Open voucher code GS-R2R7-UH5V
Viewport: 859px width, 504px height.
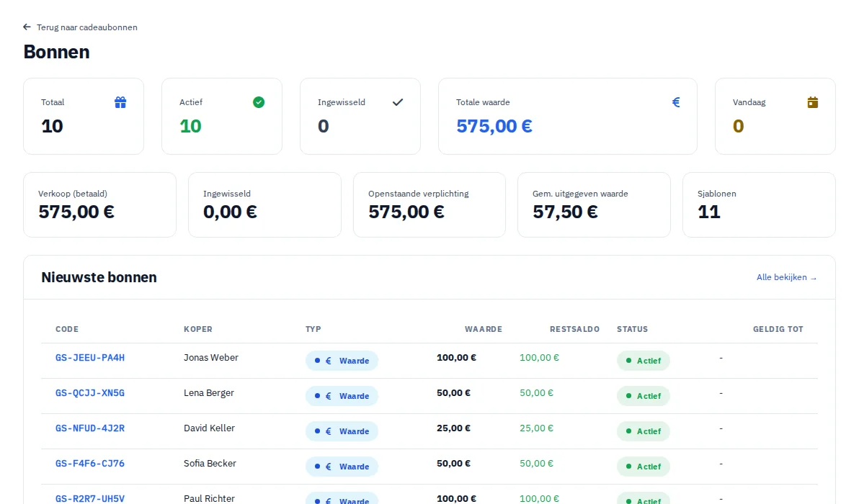pos(90,498)
